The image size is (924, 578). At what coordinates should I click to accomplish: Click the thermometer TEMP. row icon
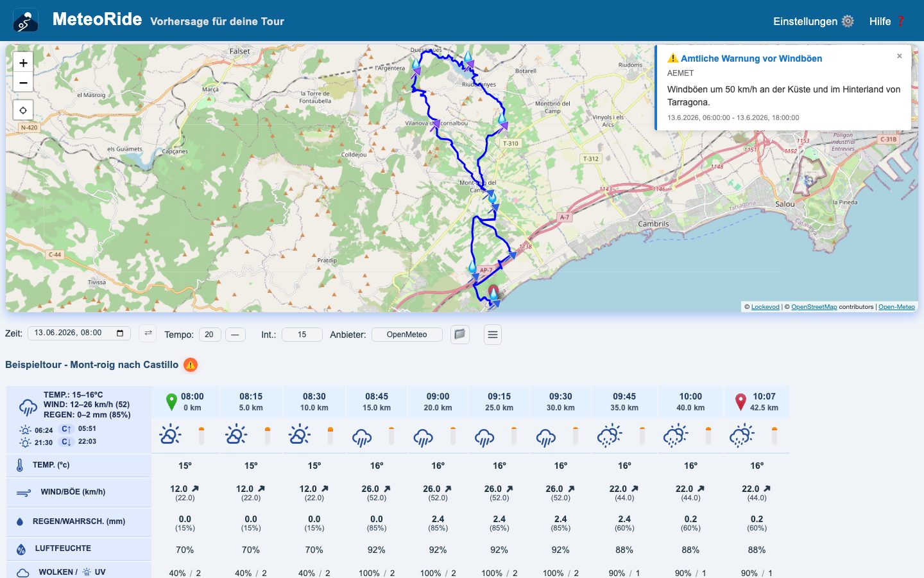point(20,466)
